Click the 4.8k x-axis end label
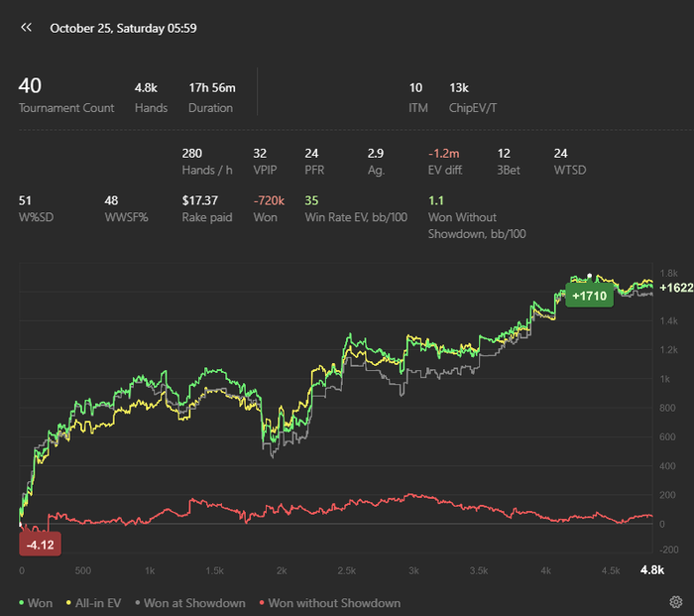 [652, 570]
